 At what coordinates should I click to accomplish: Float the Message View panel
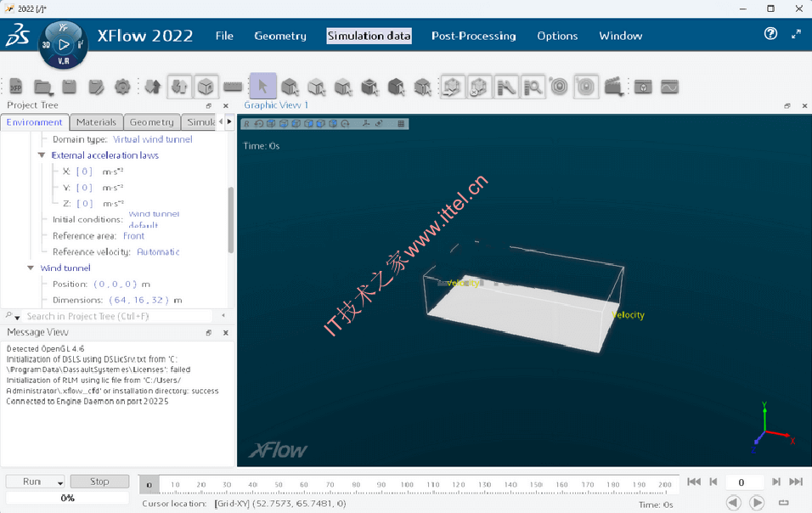point(209,333)
